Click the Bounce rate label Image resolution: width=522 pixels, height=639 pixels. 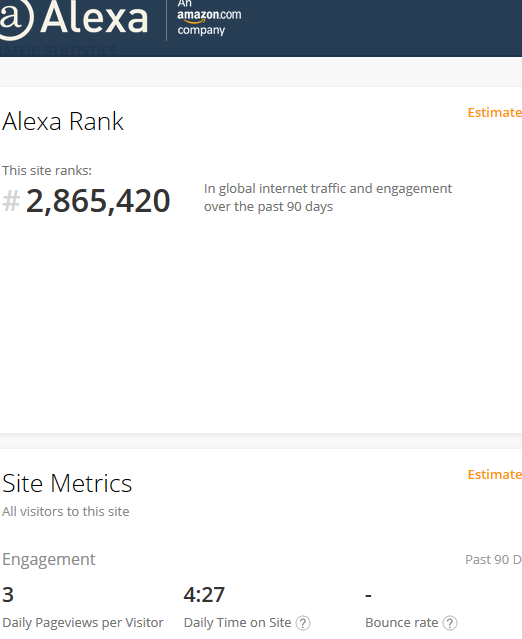(x=401, y=623)
